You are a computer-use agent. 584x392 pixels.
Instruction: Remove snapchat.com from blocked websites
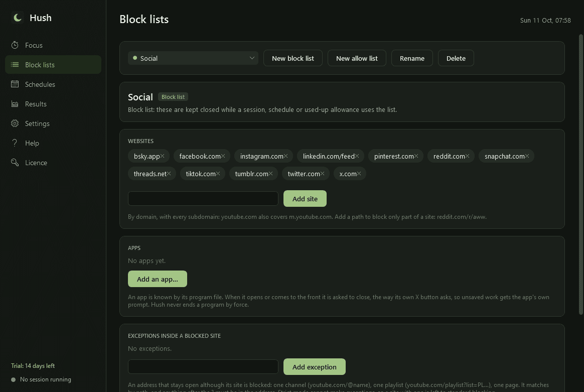coord(527,156)
